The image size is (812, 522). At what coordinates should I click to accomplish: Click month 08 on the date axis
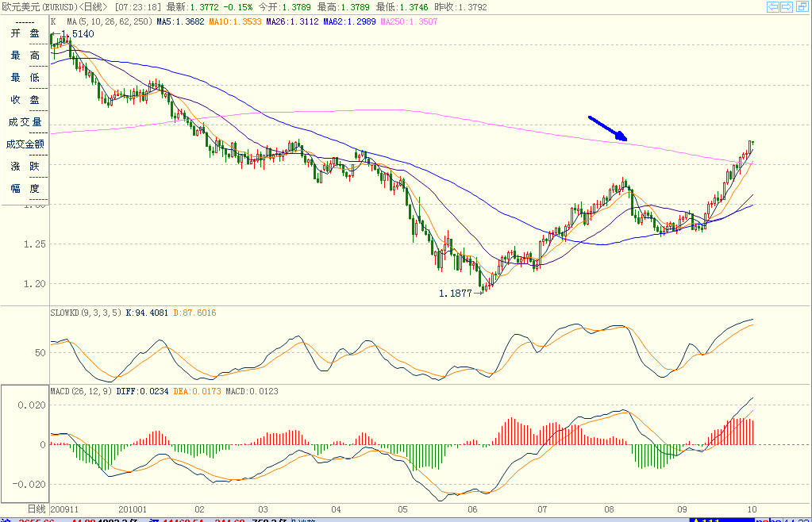point(609,509)
